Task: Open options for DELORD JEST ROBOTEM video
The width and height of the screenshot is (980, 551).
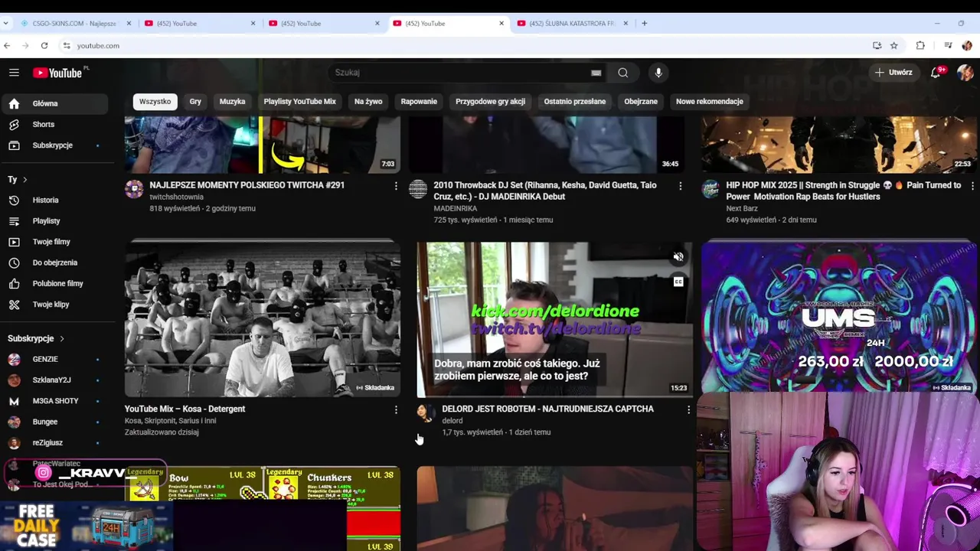Action: (x=688, y=410)
